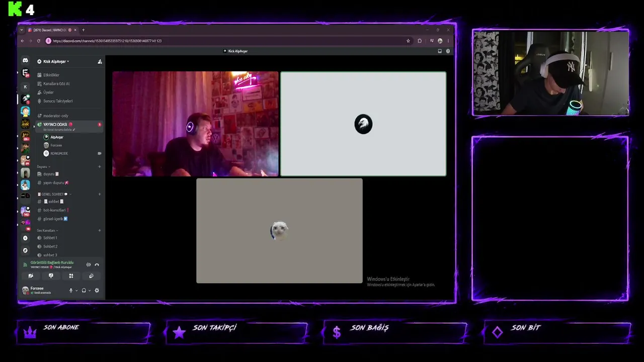This screenshot has height=362, width=644.
Task: Bookmark this page with star icon
Action: point(408,41)
